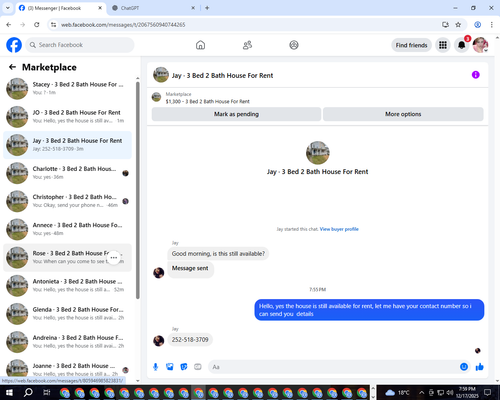The image size is (500, 400).
Task: Attach a file with the photo icon
Action: (170, 367)
